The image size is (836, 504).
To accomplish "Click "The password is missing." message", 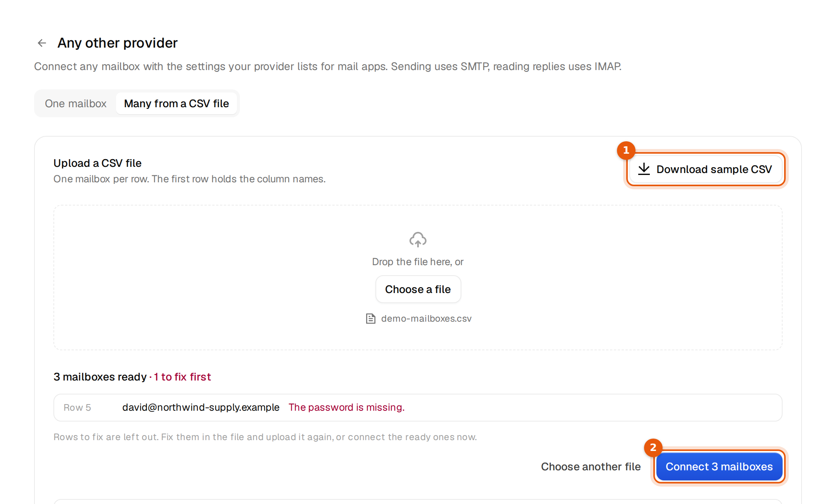I will [x=346, y=408].
